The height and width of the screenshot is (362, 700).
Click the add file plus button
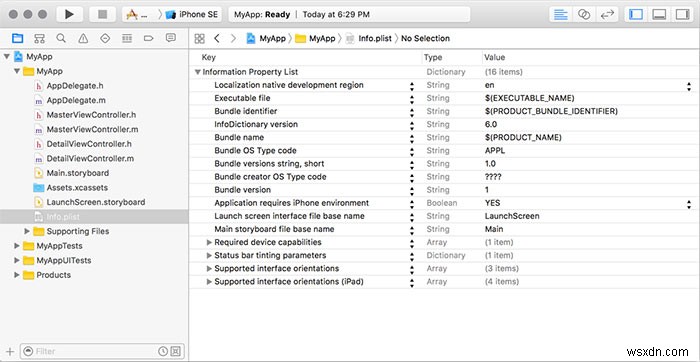10,351
